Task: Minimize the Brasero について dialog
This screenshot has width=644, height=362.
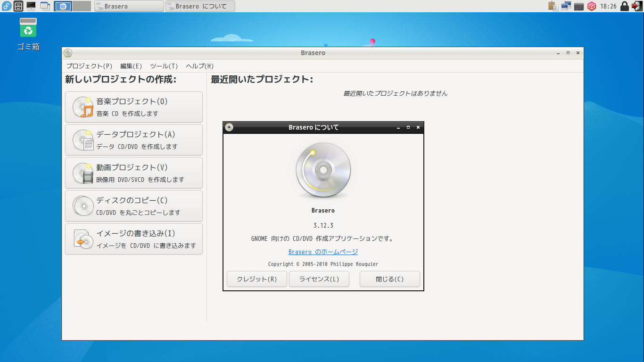Action: (x=398, y=127)
